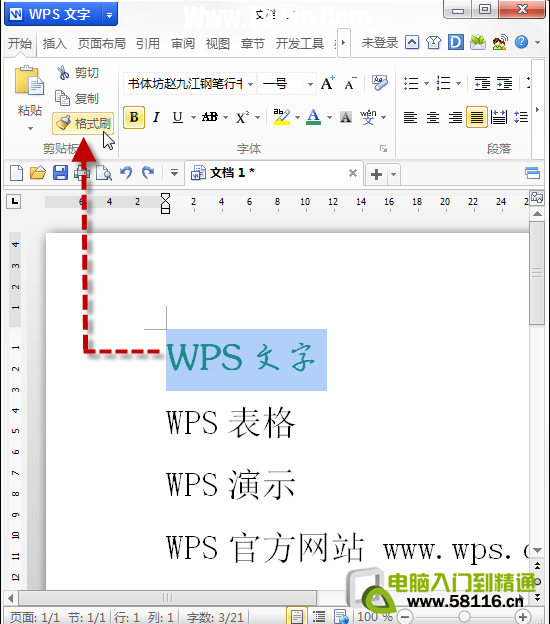The width and height of the screenshot is (550, 624).
Task: Add a new document tab with plus
Action: click(376, 174)
